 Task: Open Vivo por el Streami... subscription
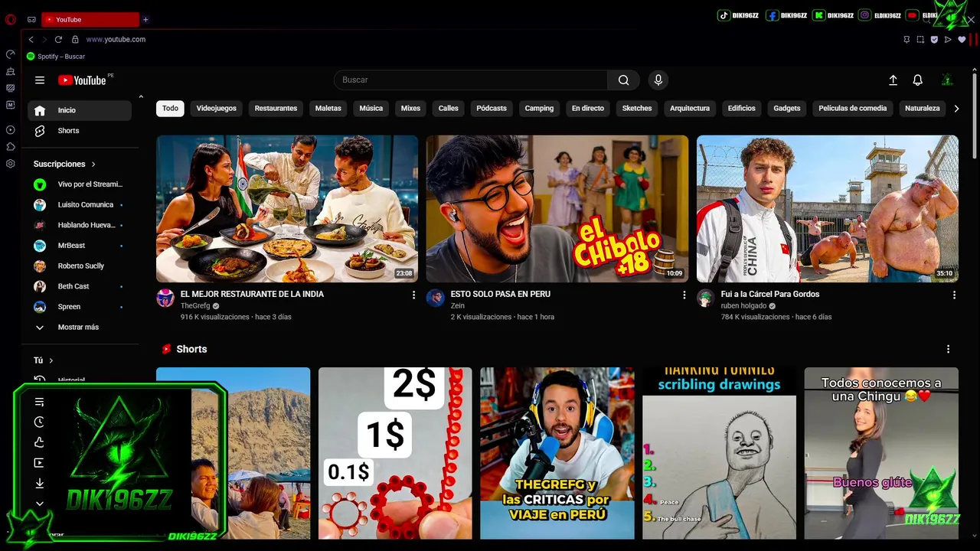pos(80,184)
